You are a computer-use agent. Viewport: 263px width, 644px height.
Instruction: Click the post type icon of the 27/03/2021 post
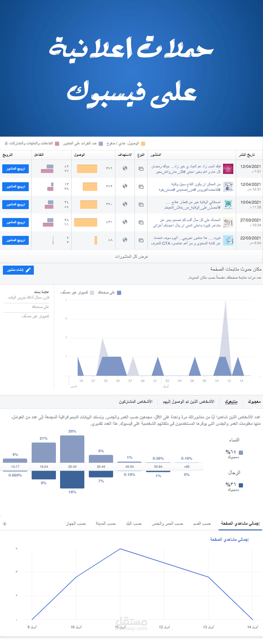[x=141, y=221]
